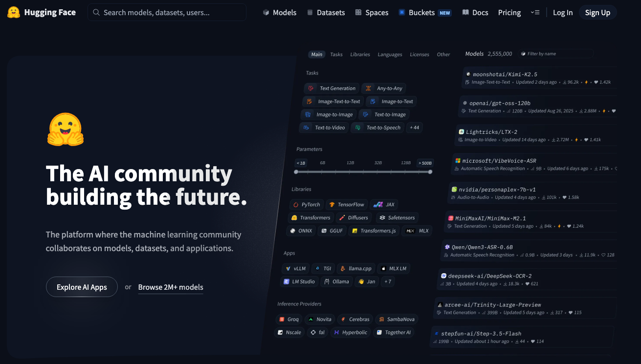Select the Any-to-Any task filter

[x=384, y=88]
